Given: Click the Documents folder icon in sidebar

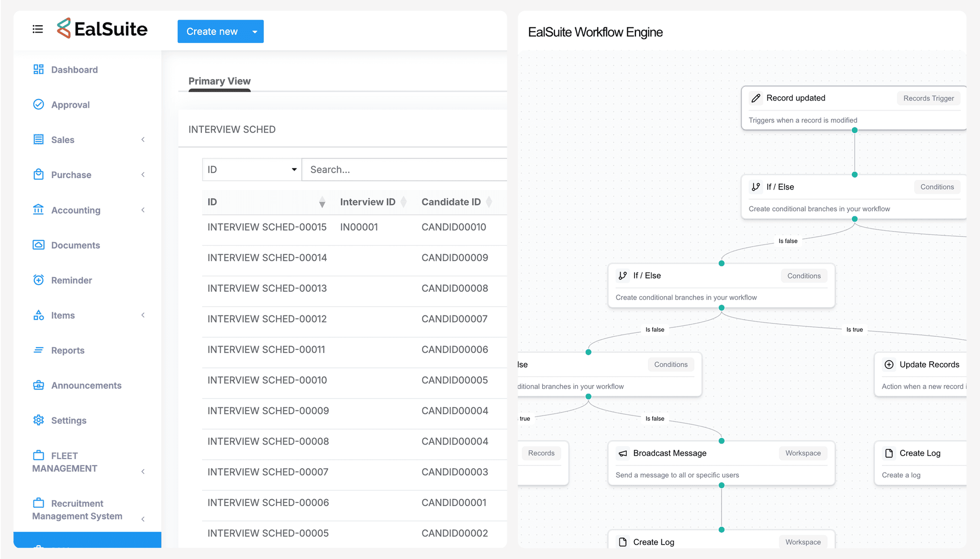Looking at the screenshot, I should click(x=38, y=245).
